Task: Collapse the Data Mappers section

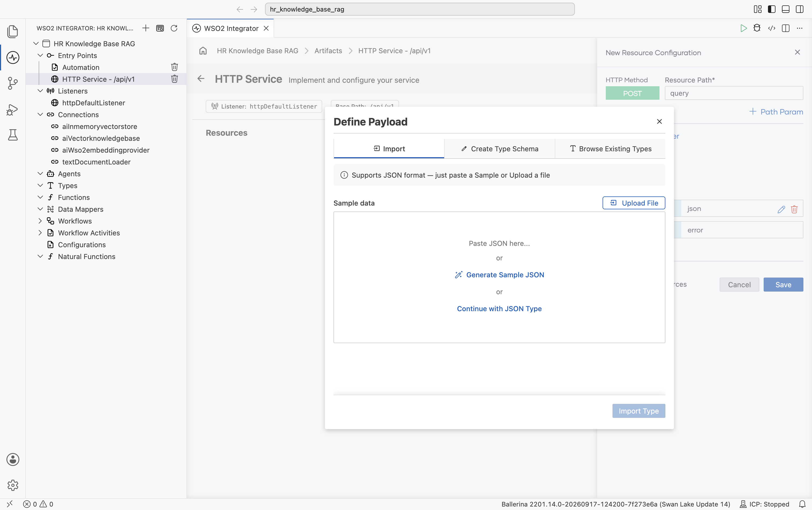Action: pos(40,209)
